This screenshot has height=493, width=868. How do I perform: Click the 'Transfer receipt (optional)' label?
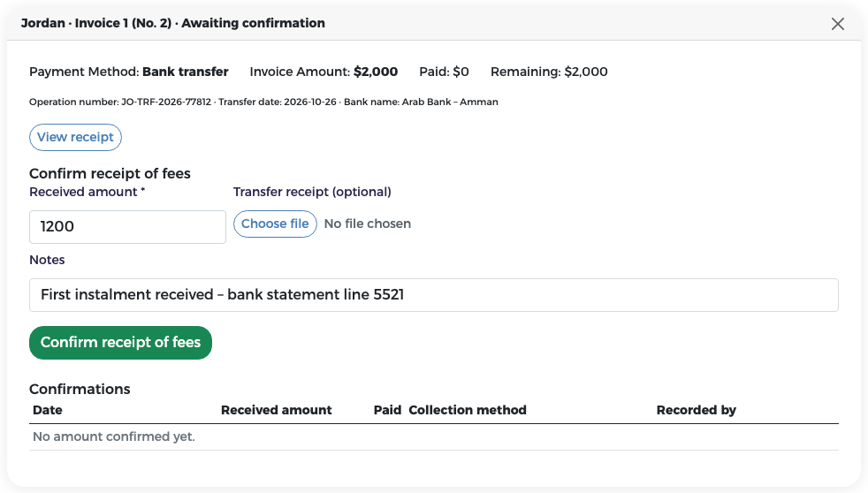coord(312,192)
